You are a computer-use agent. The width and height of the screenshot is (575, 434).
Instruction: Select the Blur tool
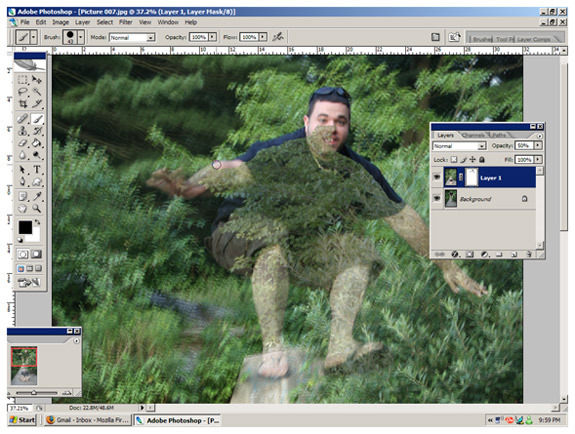[23, 155]
